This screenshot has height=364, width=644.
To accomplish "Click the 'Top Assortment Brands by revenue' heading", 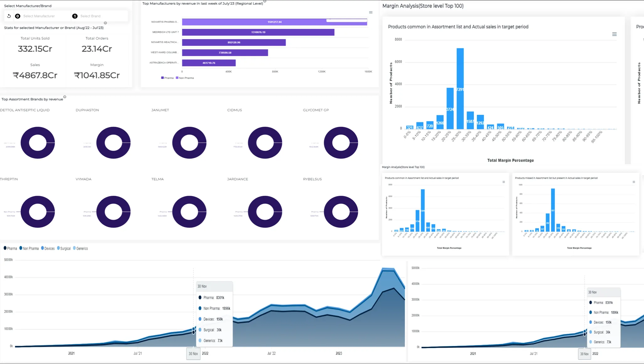I will click(32, 99).
